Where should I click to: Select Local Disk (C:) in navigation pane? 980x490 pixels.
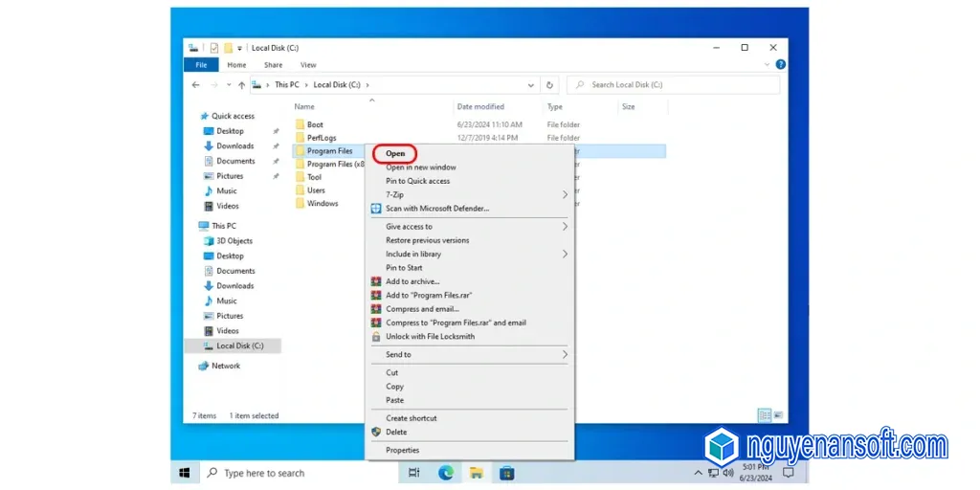point(234,345)
